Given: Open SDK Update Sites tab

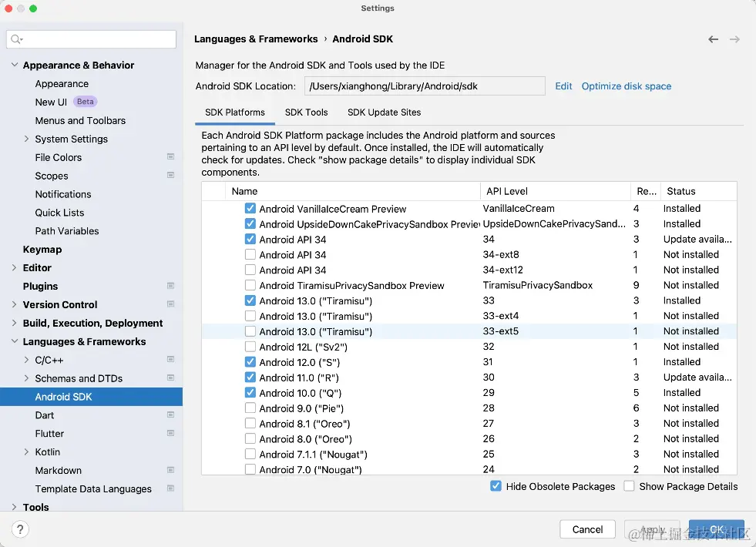Looking at the screenshot, I should 385,112.
